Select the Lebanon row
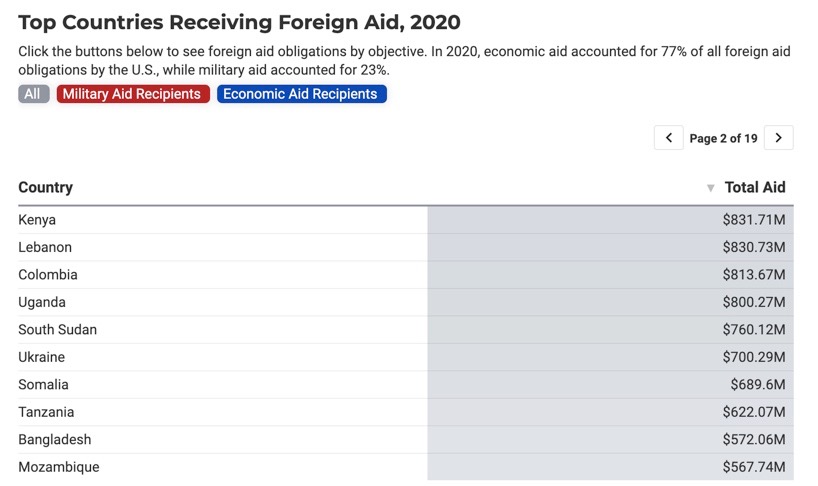The image size is (818, 486). tap(406, 247)
